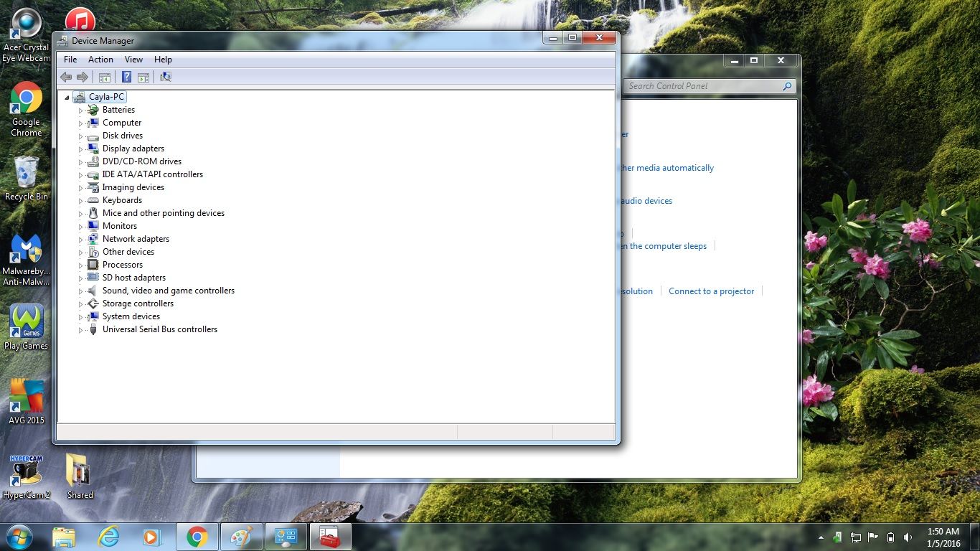Click the Properties help icon in toolbar

coord(126,77)
